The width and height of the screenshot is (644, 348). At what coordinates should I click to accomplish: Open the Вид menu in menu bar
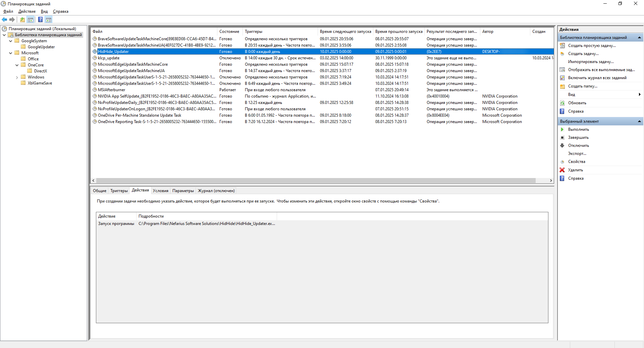44,11
